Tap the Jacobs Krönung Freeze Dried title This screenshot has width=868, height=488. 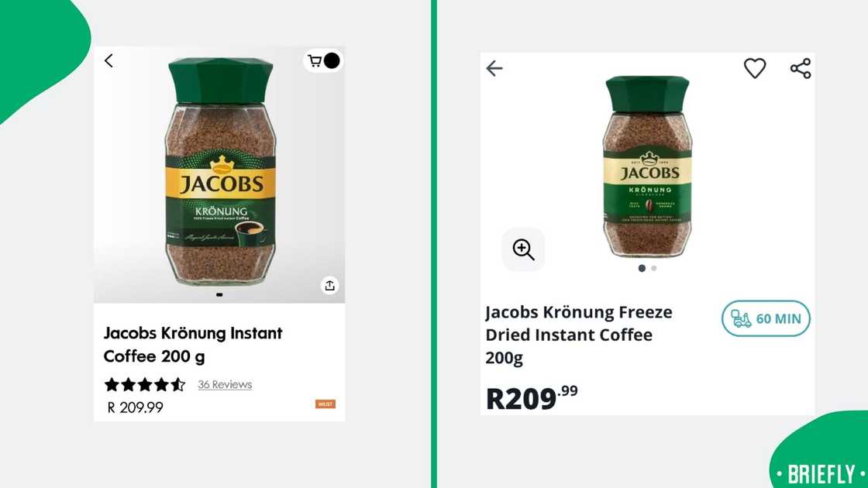click(577, 335)
